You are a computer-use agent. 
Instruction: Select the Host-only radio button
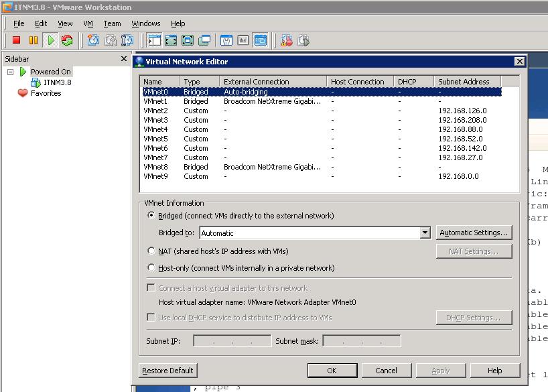pos(151,267)
